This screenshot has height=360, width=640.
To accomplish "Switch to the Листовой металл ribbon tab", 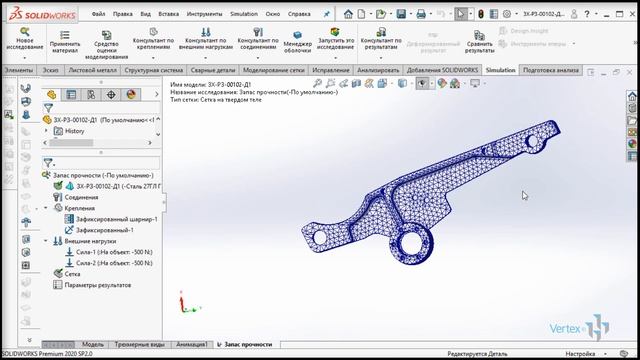I will [x=92, y=70].
